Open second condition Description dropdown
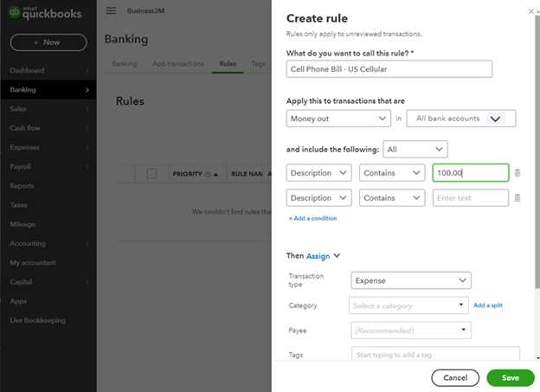540x392 pixels. pos(318,197)
